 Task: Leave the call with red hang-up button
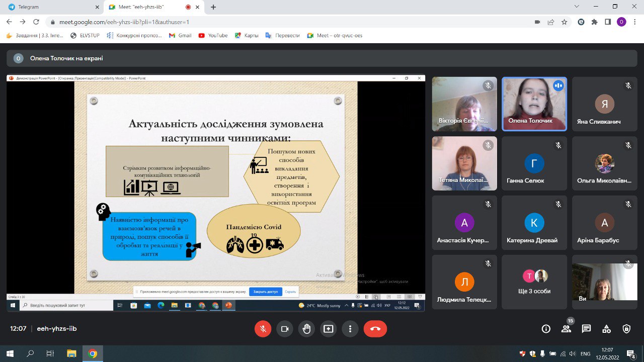coord(375,329)
